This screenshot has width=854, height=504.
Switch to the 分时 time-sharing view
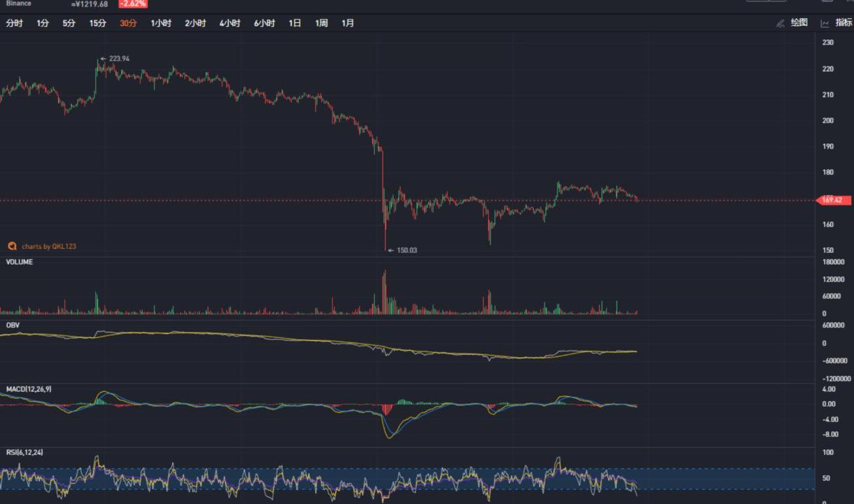tap(14, 24)
